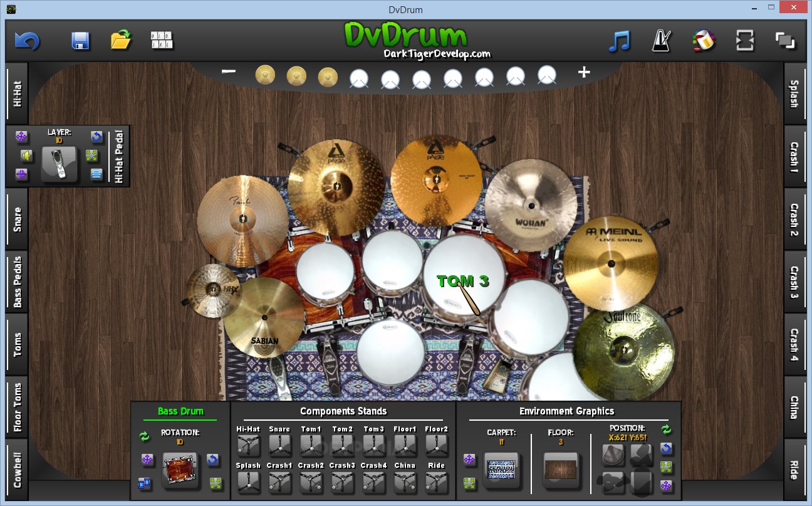The height and width of the screenshot is (506, 812).
Task: Expand the Hi-Hat side panel
Action: (x=17, y=93)
